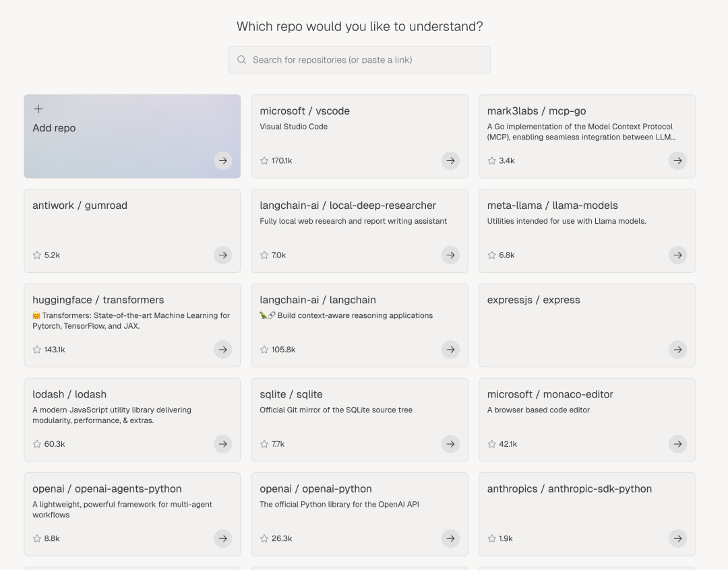Image resolution: width=728 pixels, height=570 pixels.
Task: Open local-deep-researcher arrow button
Action: click(x=450, y=255)
